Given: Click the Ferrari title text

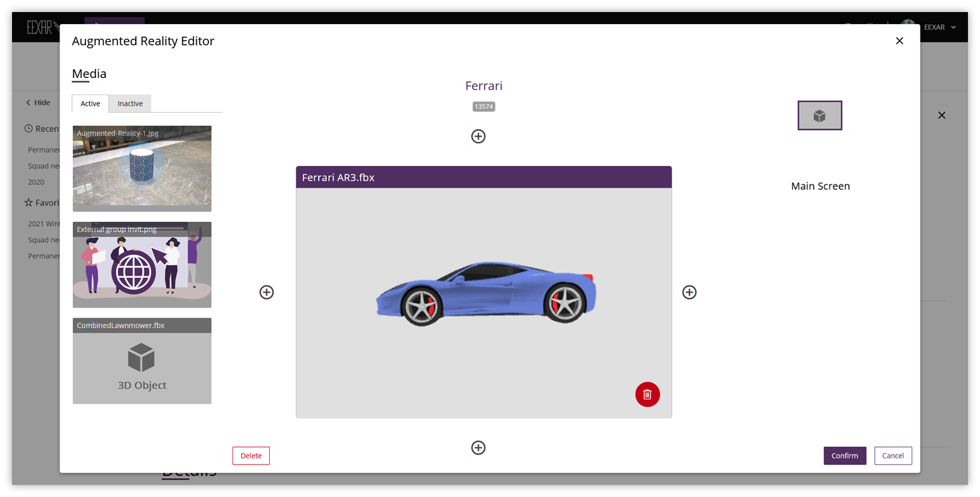Looking at the screenshot, I should pos(483,86).
